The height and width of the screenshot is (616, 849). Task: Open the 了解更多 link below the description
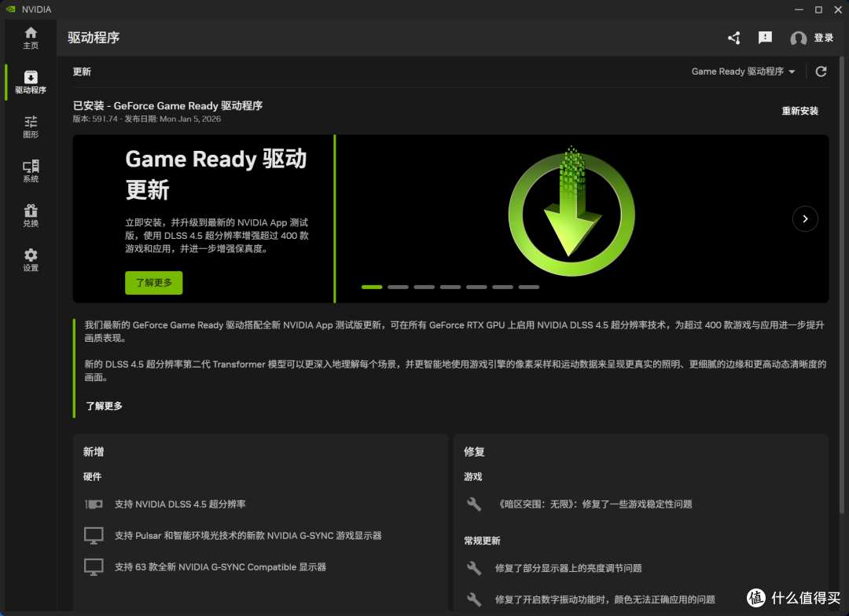coord(104,406)
